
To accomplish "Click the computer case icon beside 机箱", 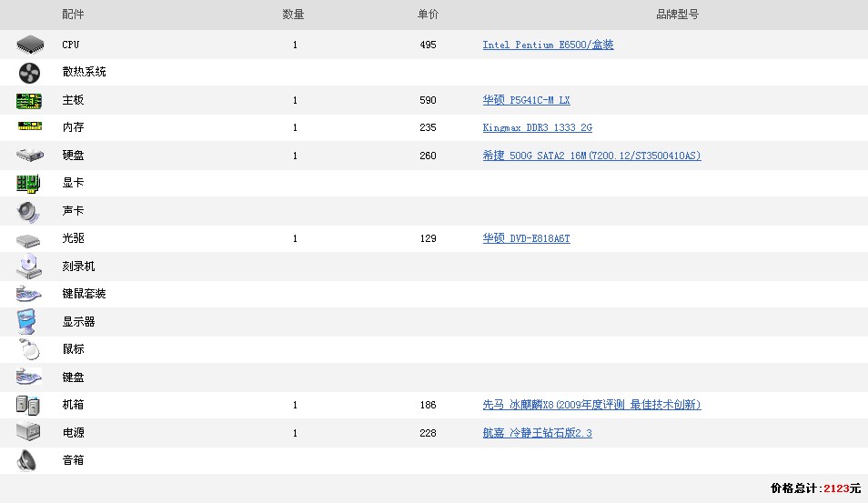I will point(27,406).
